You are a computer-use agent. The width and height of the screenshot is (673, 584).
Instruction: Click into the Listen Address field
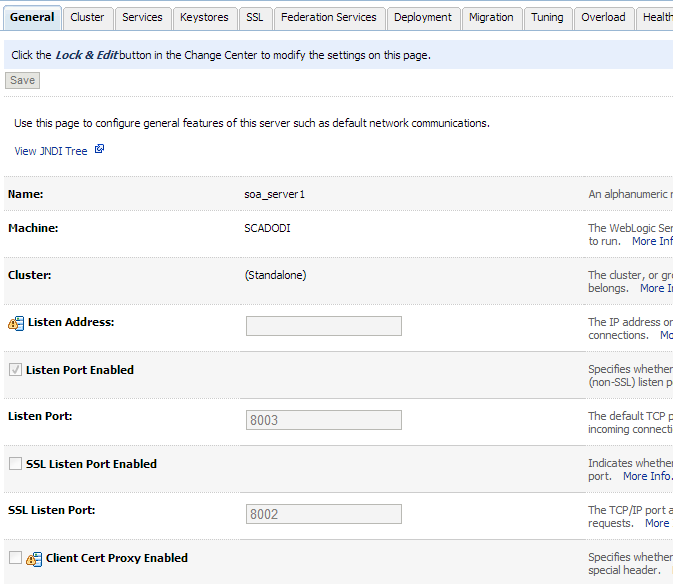(x=323, y=326)
